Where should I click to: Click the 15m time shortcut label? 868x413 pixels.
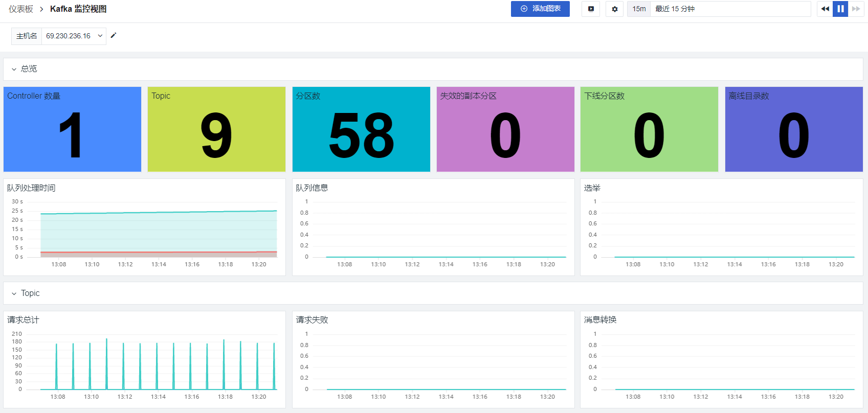click(639, 9)
